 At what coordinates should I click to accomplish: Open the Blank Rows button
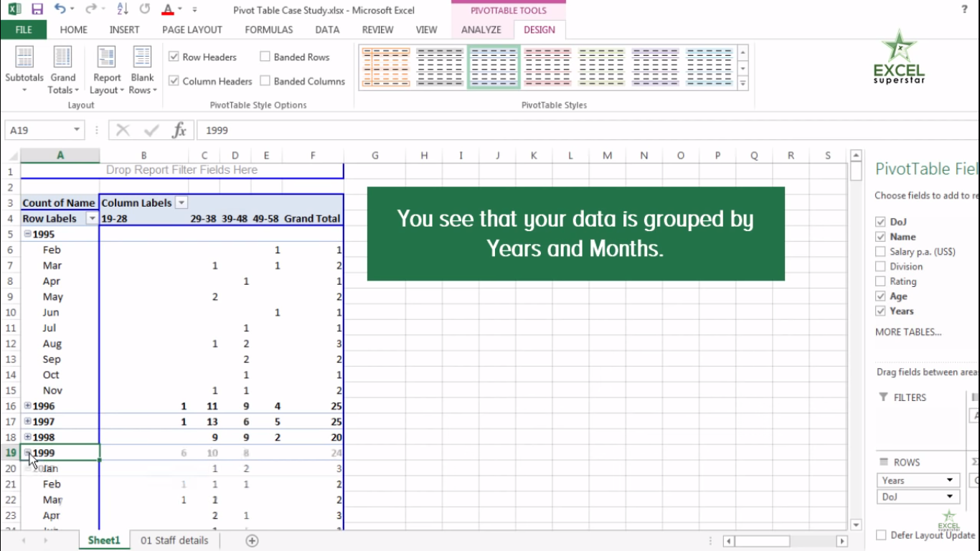coord(142,70)
